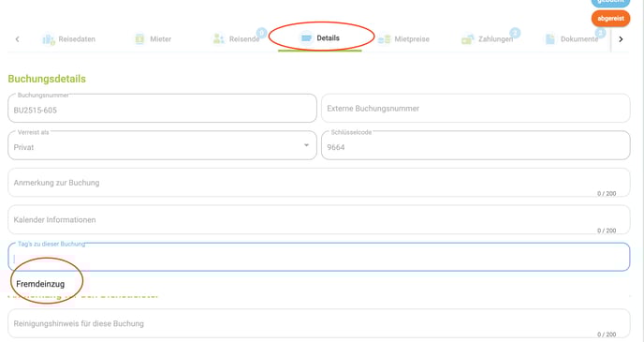The image size is (644, 342).
Task: Focus the Externe Buchungsnummer field
Action: tap(476, 108)
